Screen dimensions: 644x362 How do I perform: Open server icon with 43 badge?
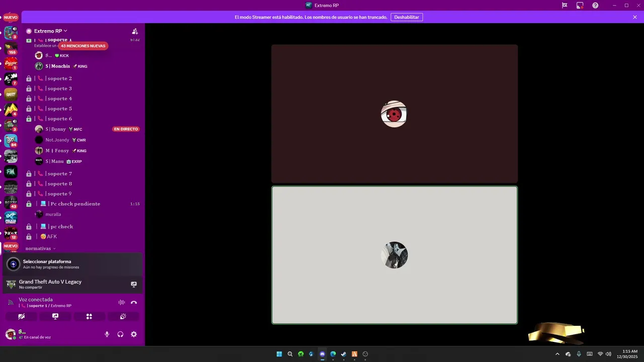[x=11, y=203]
